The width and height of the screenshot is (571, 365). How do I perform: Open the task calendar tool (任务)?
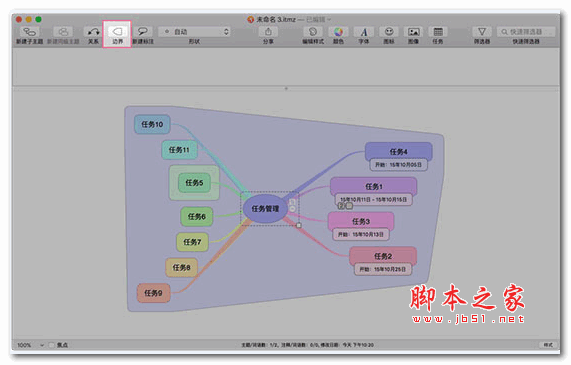tap(438, 32)
